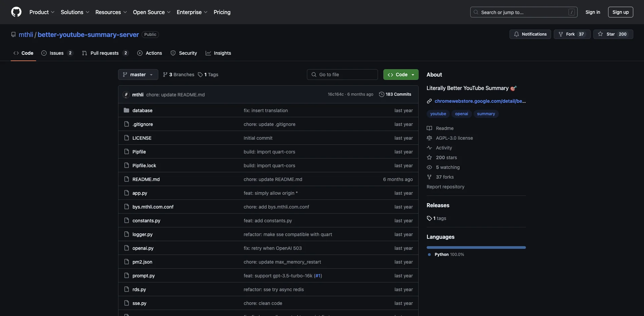Image resolution: width=644 pixels, height=316 pixels.
Task: Click the star icon in Star button
Action: (x=600, y=34)
